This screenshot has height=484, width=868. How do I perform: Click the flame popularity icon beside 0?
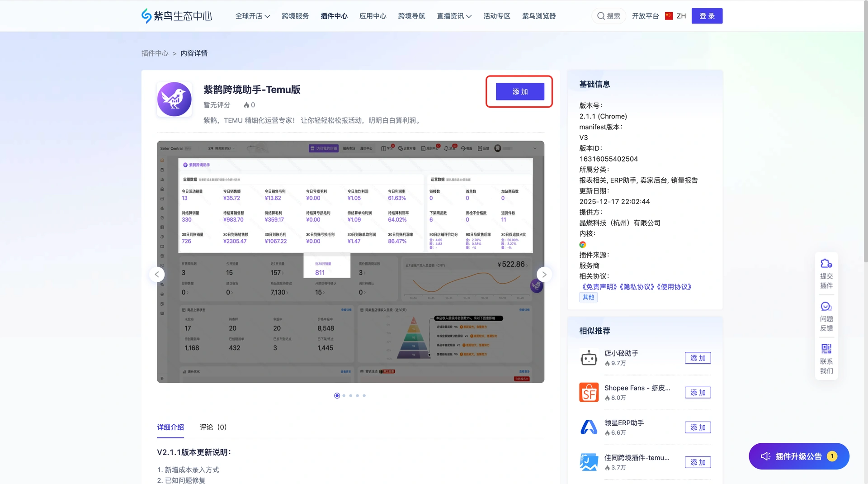(x=246, y=105)
